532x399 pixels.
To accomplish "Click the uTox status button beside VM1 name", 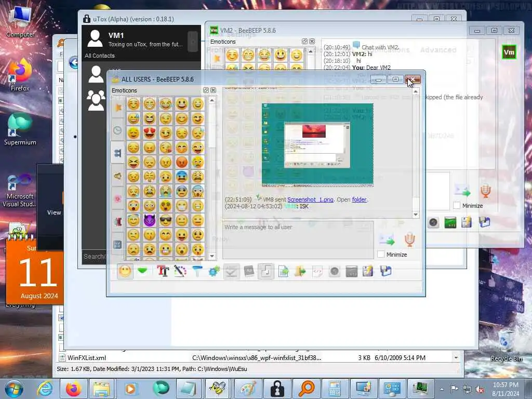I will click(193, 42).
